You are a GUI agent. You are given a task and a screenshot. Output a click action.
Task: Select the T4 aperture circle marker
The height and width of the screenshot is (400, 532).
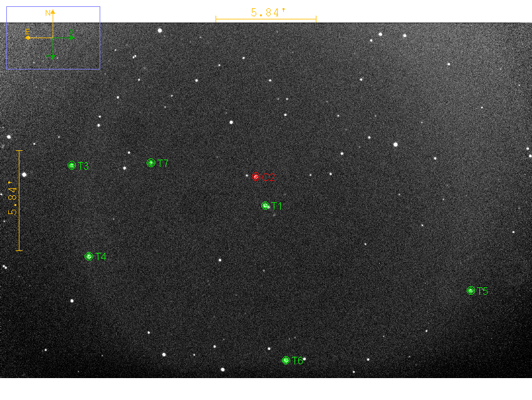(x=89, y=256)
